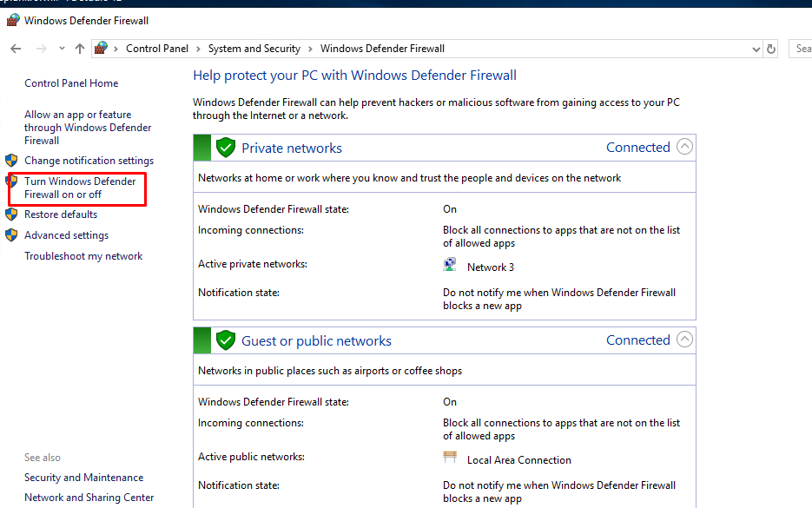
Task: Click the Local Area Connection text
Action: point(518,460)
